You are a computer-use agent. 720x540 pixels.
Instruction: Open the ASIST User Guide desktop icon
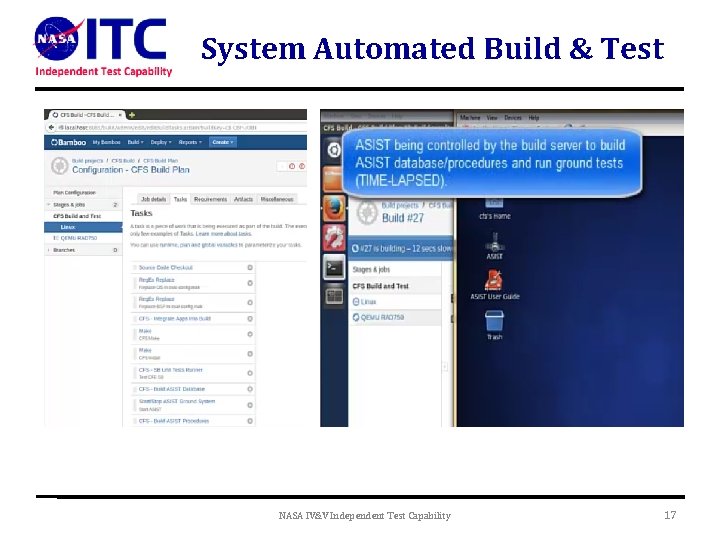pyautogui.click(x=494, y=285)
